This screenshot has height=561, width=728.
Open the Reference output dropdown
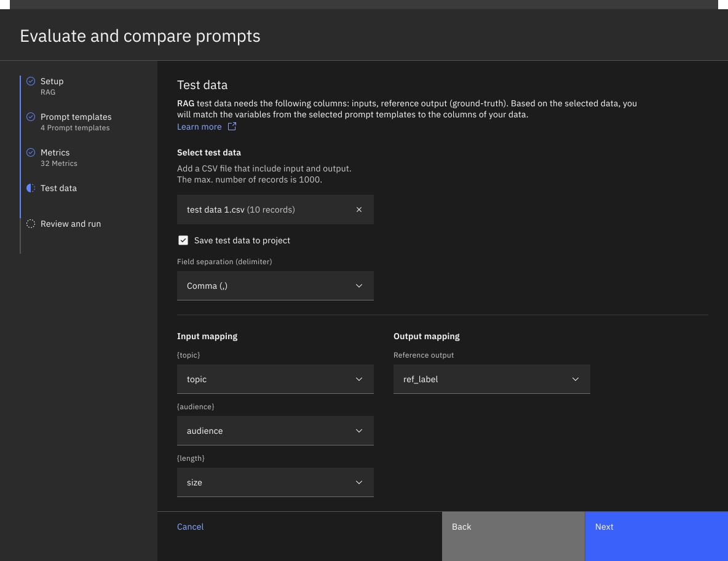coord(492,379)
